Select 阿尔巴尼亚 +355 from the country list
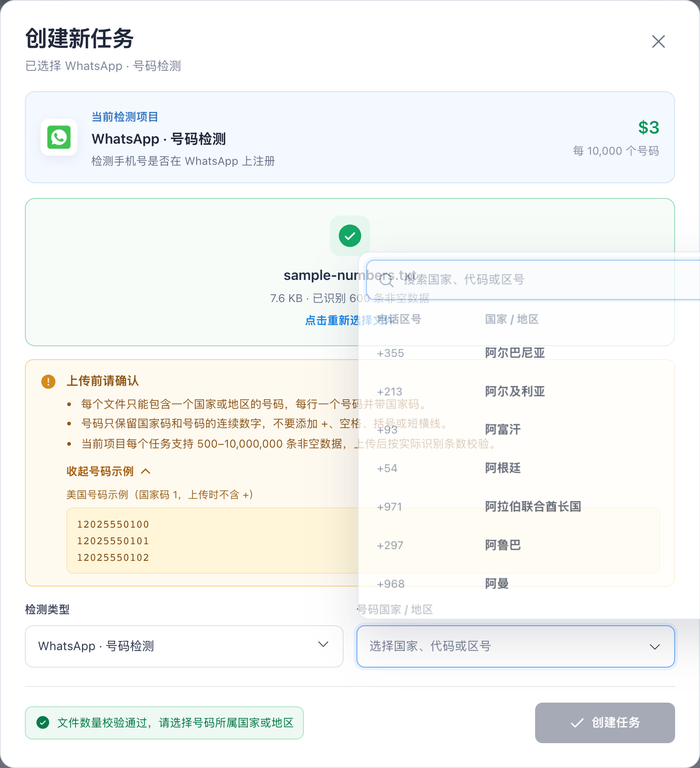This screenshot has height=768, width=700. [529, 353]
